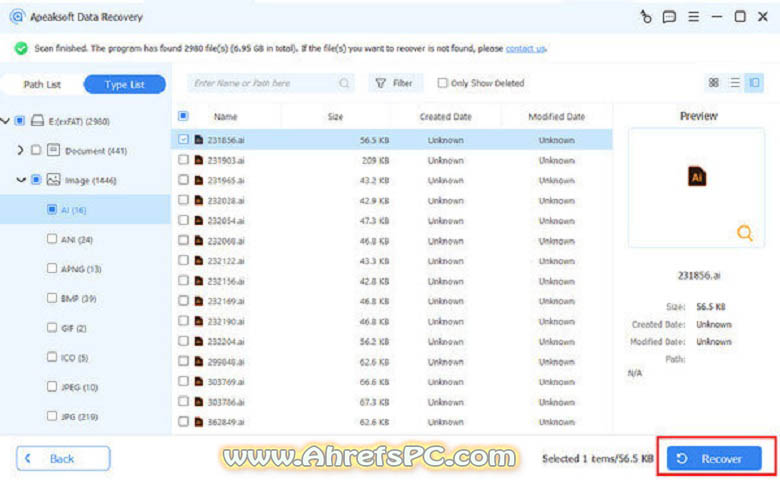Open the contact us link
The height and width of the screenshot is (480, 780).
(525, 48)
